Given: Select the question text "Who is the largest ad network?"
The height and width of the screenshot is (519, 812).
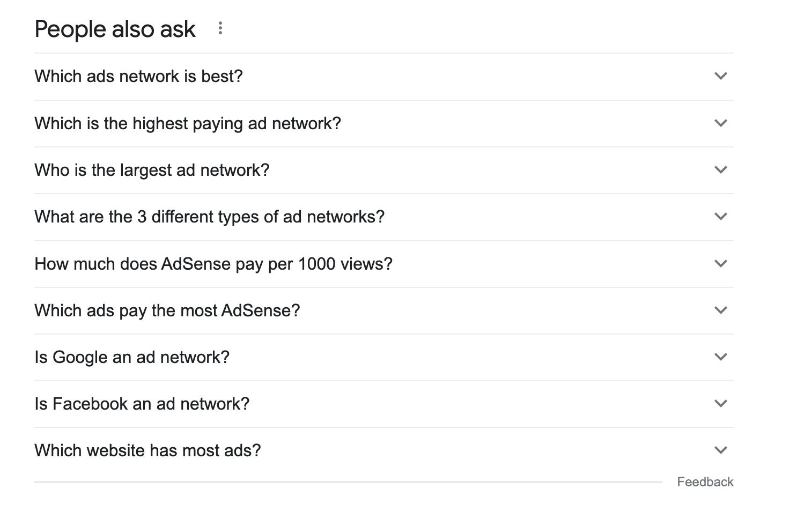Looking at the screenshot, I should coord(152,170).
